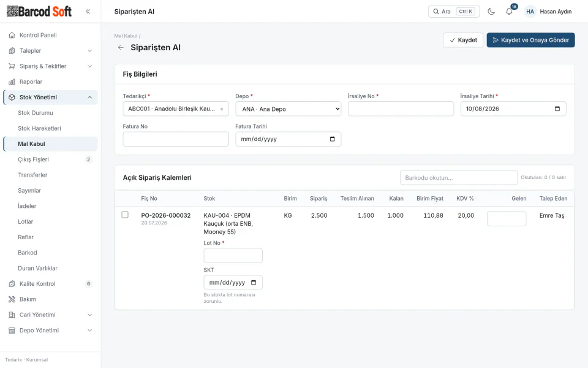This screenshot has width=588, height=368.
Task: Open calendar picker for İrsaliye Tarihi
Action: (x=557, y=109)
